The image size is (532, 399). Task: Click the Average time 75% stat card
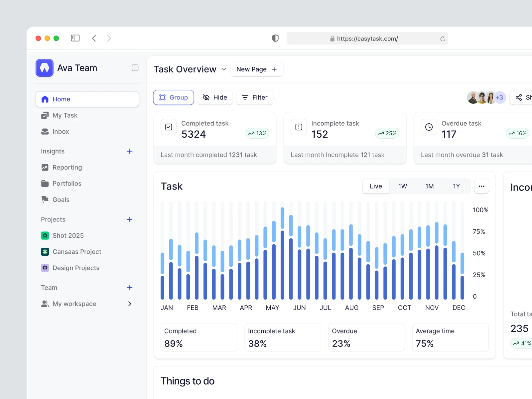tap(450, 337)
